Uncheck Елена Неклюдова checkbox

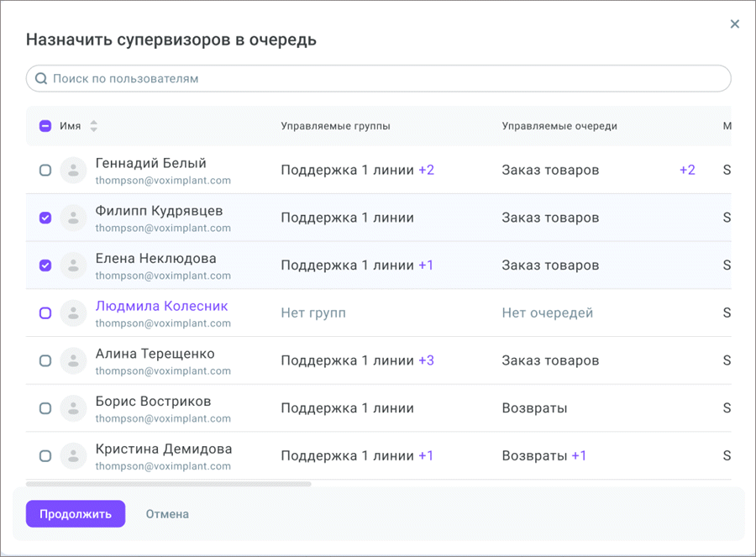45,265
